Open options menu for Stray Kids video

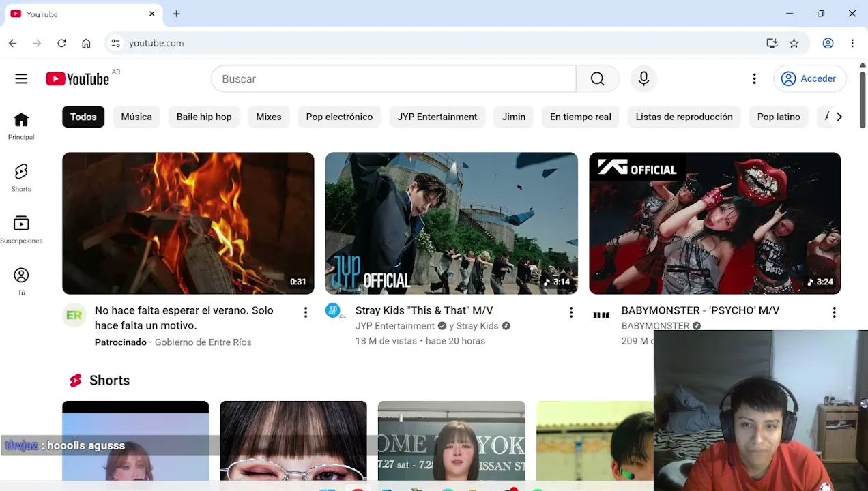(570, 312)
